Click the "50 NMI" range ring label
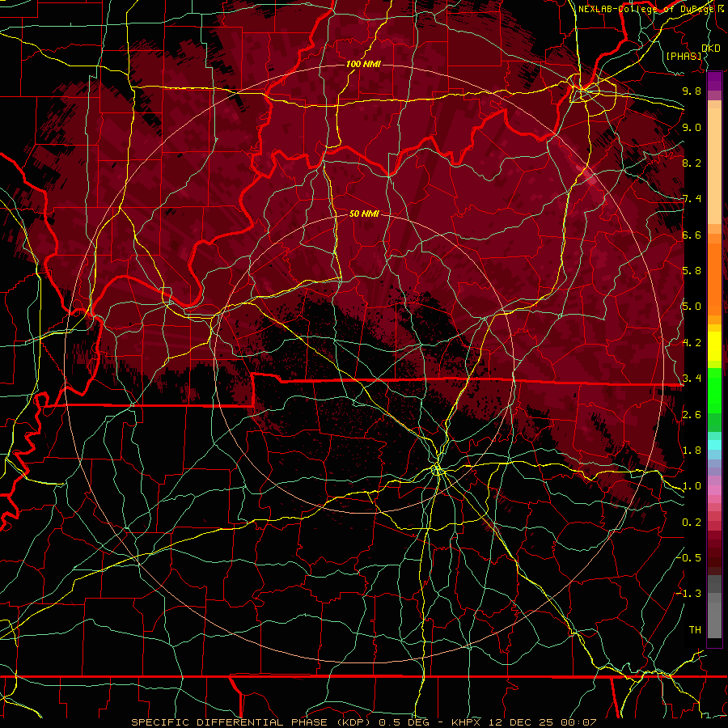The image size is (728, 728). coord(363,214)
